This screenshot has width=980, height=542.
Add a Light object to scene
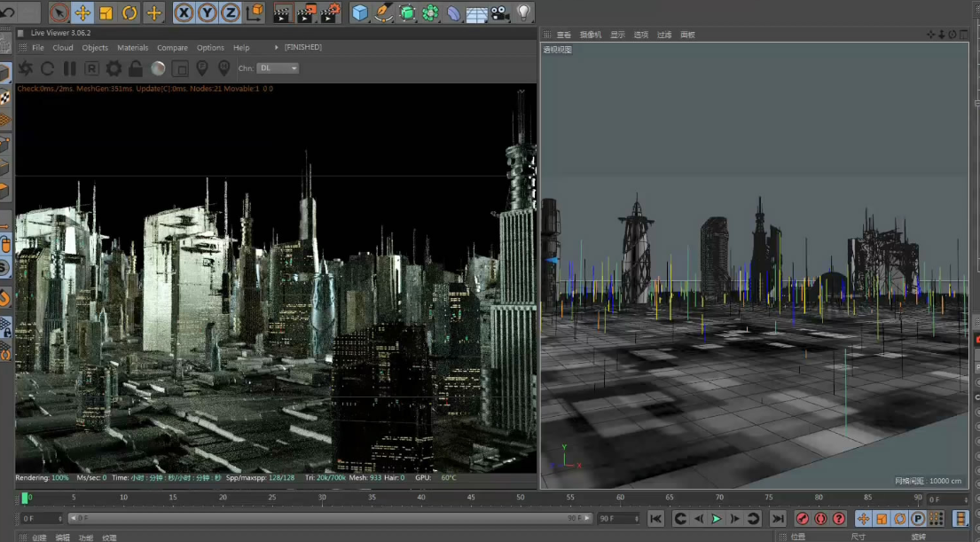coord(523,12)
